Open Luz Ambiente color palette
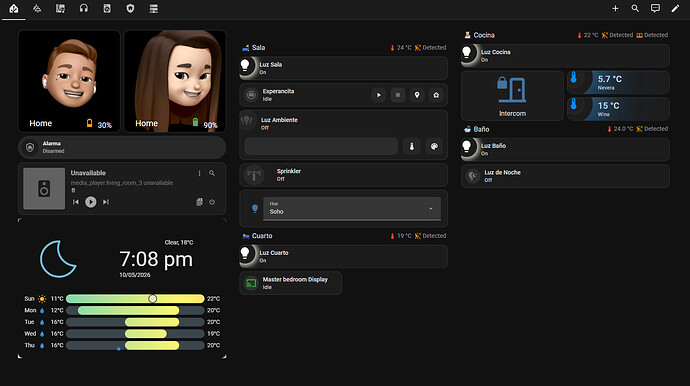690x386 pixels. [434, 147]
